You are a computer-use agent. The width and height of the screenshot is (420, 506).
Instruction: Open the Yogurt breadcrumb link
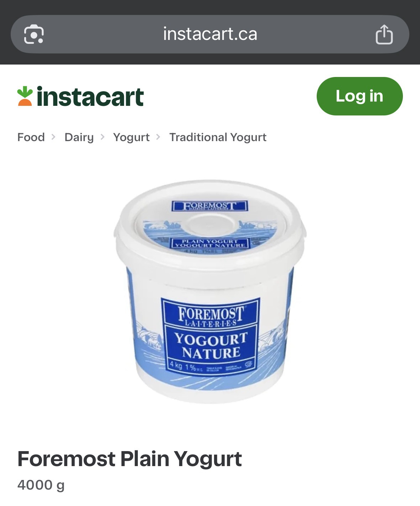pyautogui.click(x=131, y=137)
